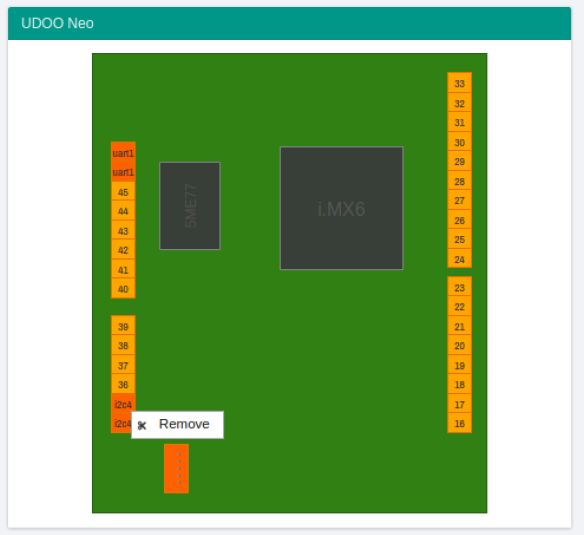Click the UDOO Neo panel title
584x535 pixels.
point(57,23)
